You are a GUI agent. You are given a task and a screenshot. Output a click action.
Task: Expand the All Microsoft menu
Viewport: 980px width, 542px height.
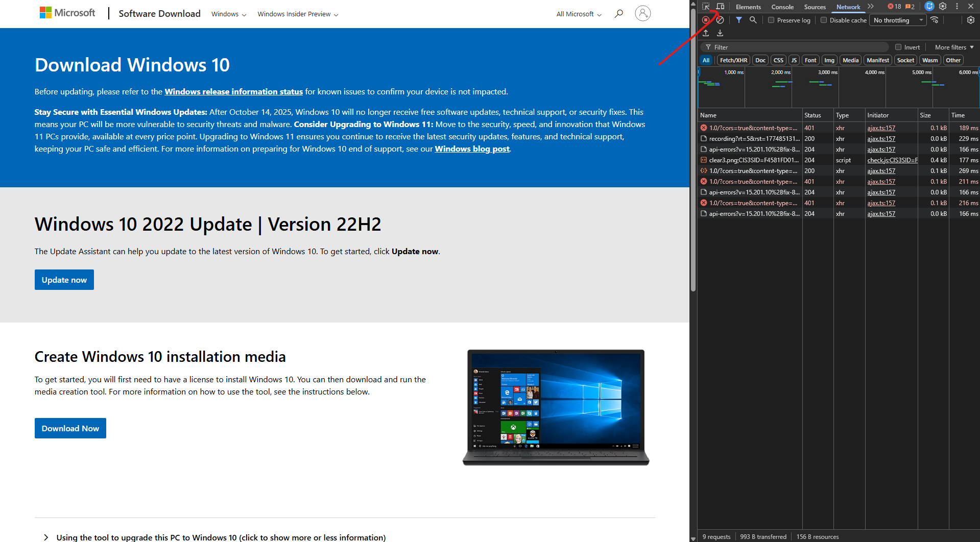coord(579,14)
